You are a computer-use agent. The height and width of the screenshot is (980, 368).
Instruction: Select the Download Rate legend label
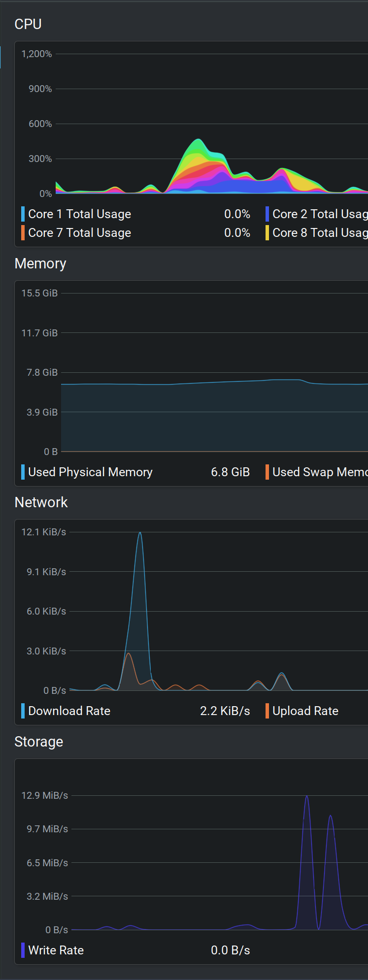coord(69,711)
